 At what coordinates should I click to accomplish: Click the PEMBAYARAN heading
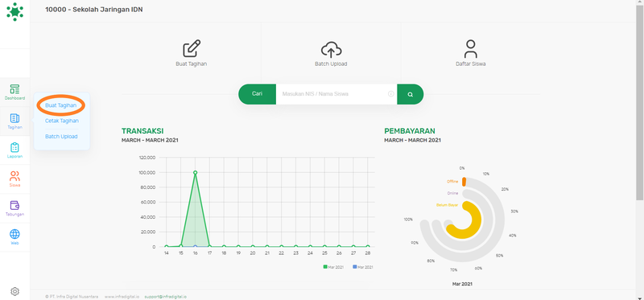tap(410, 131)
